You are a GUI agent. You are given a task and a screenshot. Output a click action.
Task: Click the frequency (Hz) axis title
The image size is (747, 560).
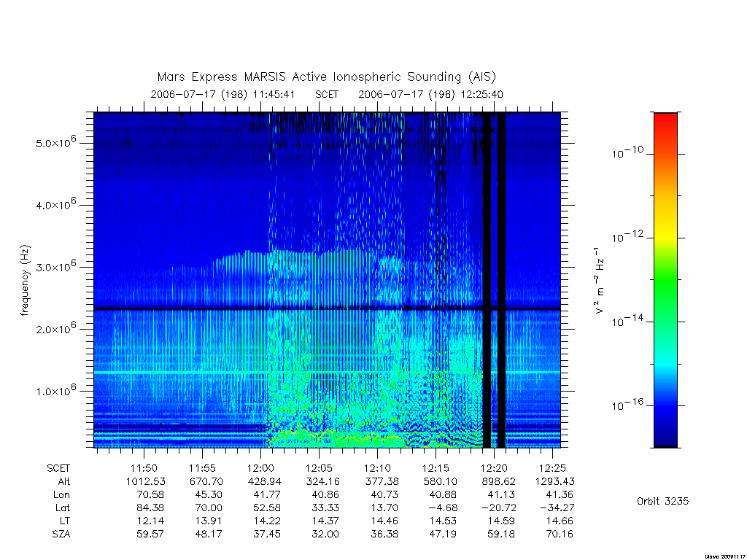(25, 280)
